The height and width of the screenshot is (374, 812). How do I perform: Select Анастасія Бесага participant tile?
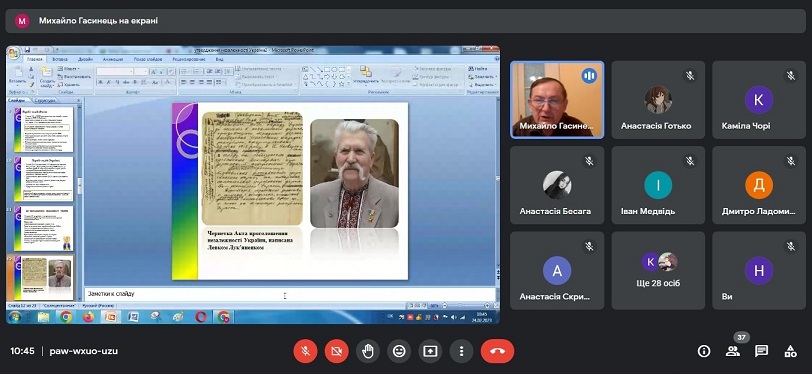557,185
